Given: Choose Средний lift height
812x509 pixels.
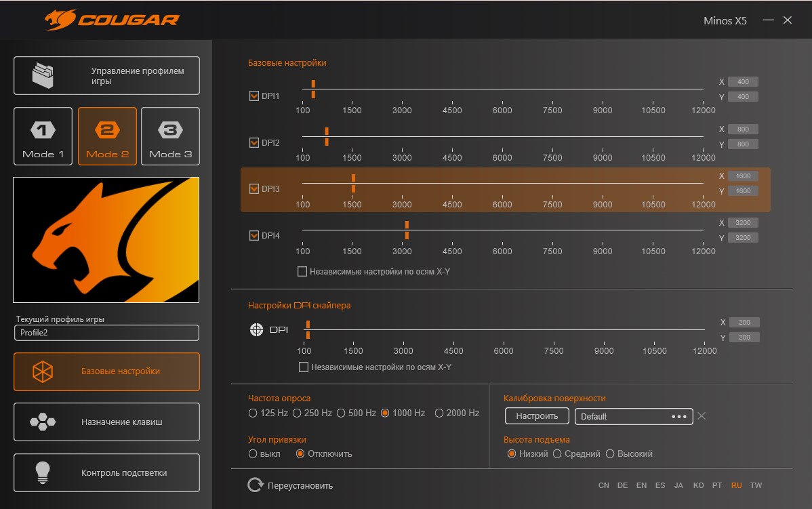Looking at the screenshot, I should [x=557, y=453].
